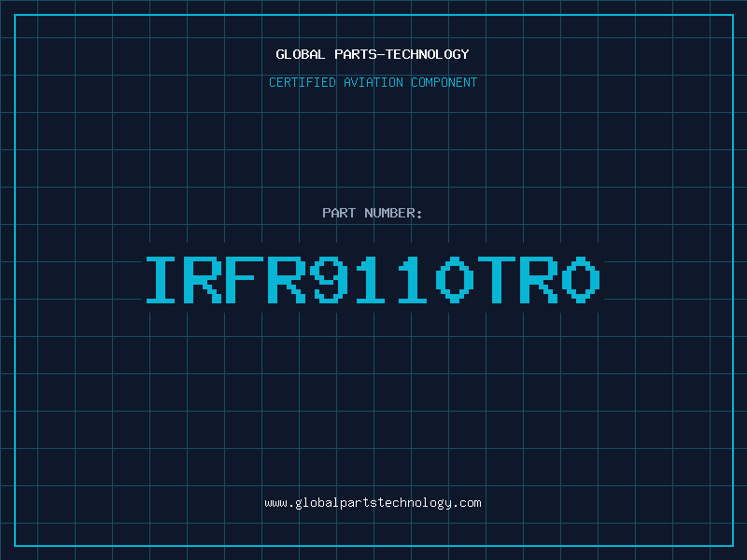Click the PART NUMBER: label
Screen dimensions: 747x560
click(373, 213)
